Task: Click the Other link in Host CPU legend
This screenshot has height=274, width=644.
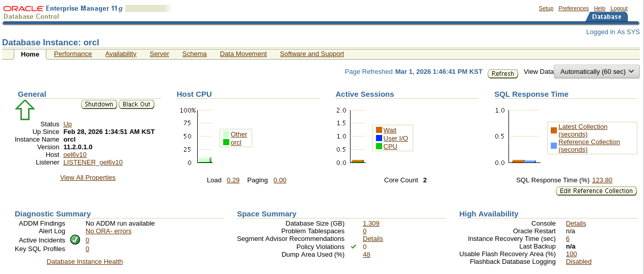Action: [239, 134]
